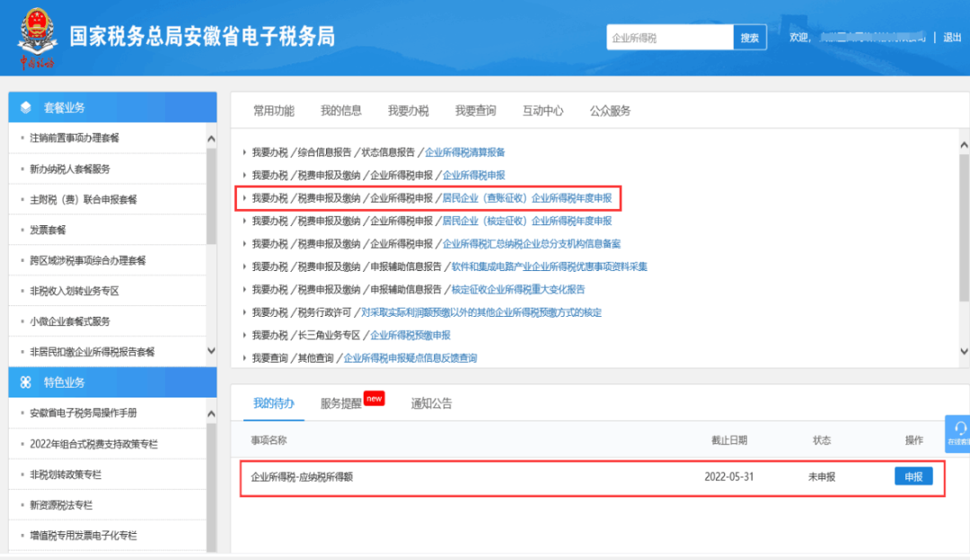Choose 发票套餐 from the sidebar
This screenshot has height=560, width=970.
tap(48, 230)
